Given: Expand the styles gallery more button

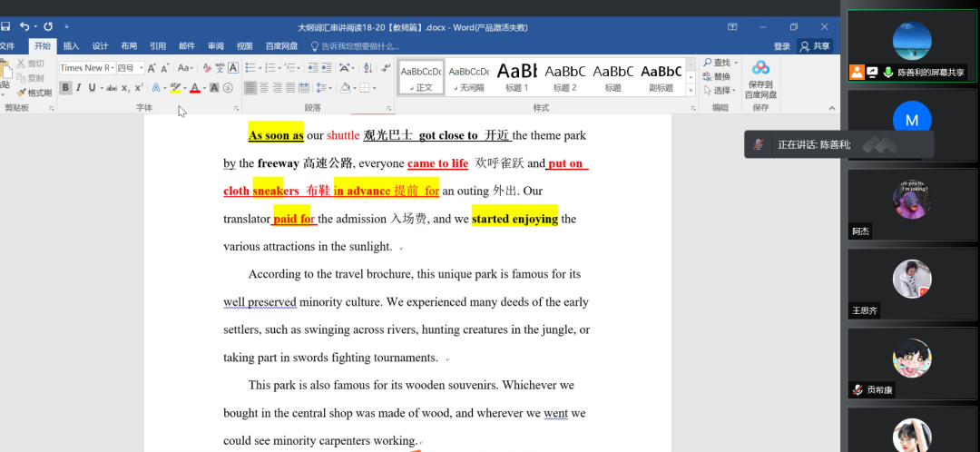Looking at the screenshot, I should 691,90.
